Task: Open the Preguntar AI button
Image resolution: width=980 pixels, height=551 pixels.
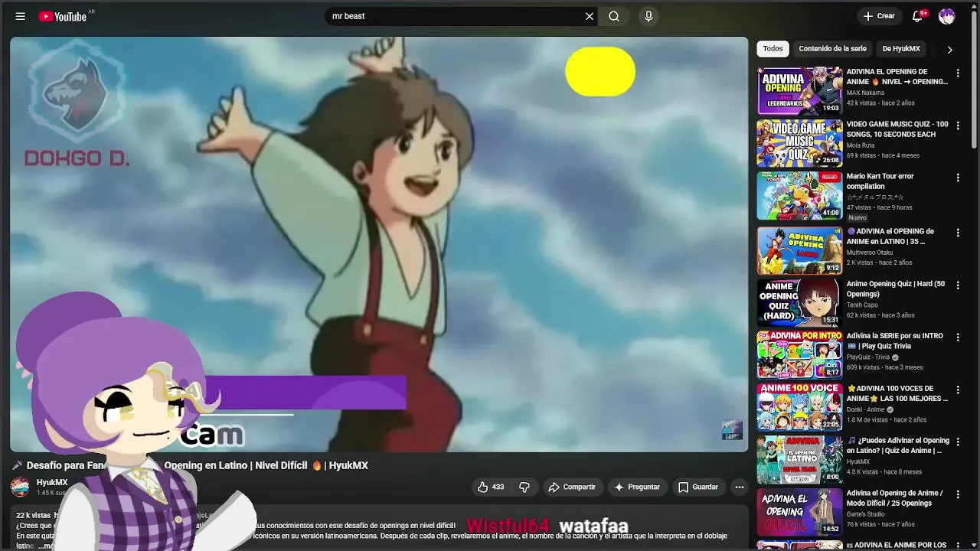Action: coord(636,487)
